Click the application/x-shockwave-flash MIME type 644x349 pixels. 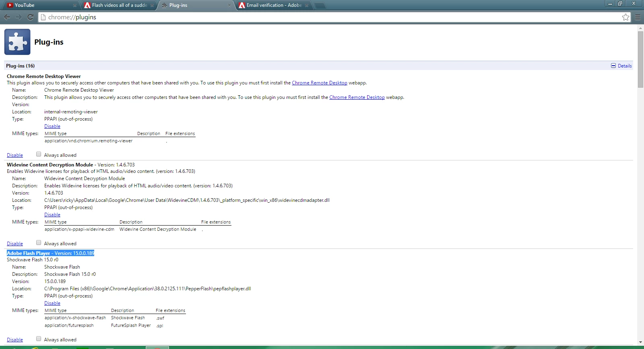pos(75,318)
